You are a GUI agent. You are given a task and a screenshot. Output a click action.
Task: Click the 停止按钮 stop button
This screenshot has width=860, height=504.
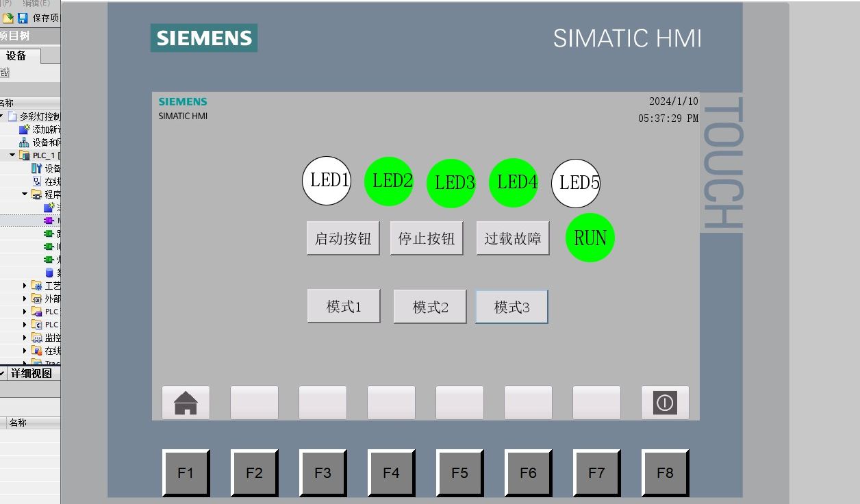tap(427, 238)
